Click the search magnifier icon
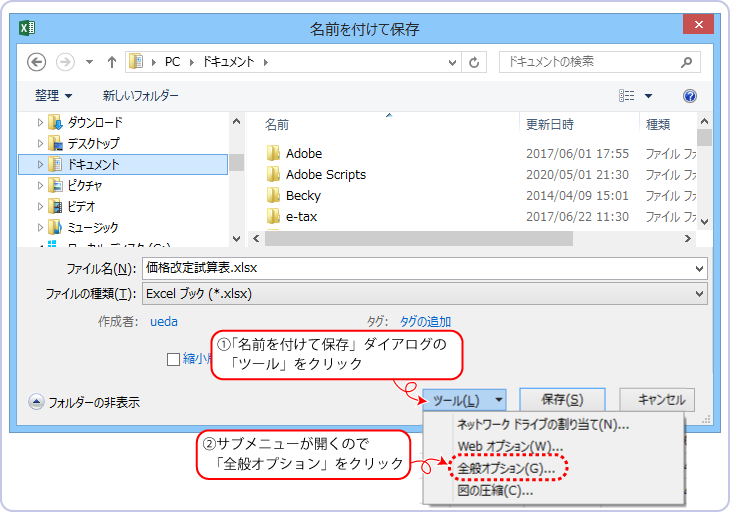This screenshot has height=512, width=730. click(x=686, y=62)
